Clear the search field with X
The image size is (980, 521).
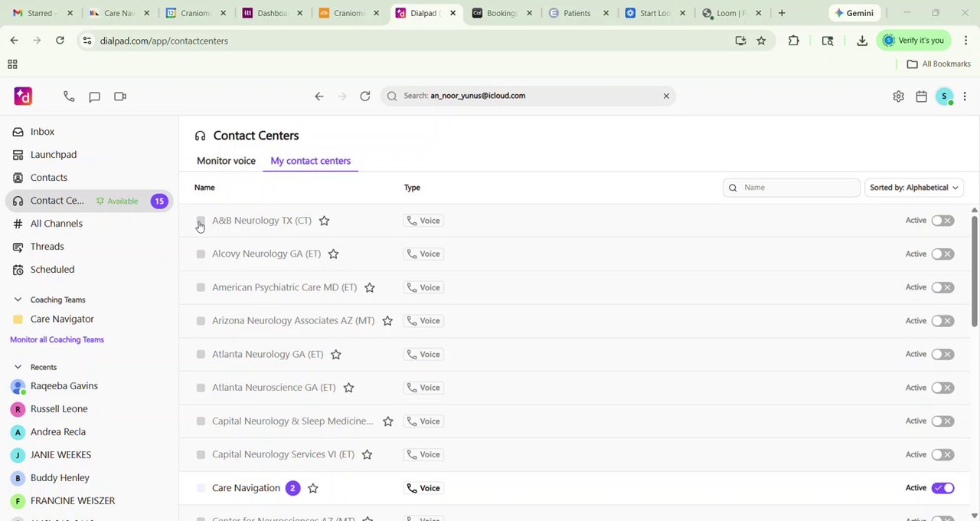[666, 96]
